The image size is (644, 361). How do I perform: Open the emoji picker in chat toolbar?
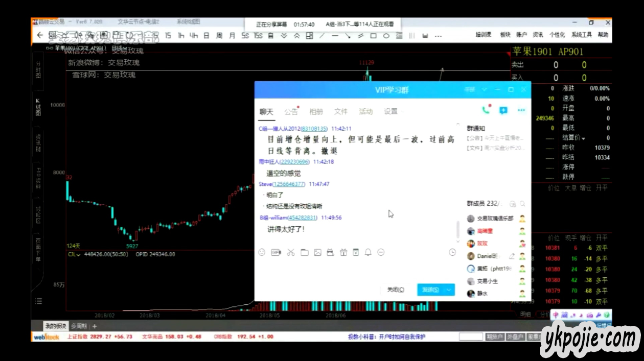pos(262,252)
